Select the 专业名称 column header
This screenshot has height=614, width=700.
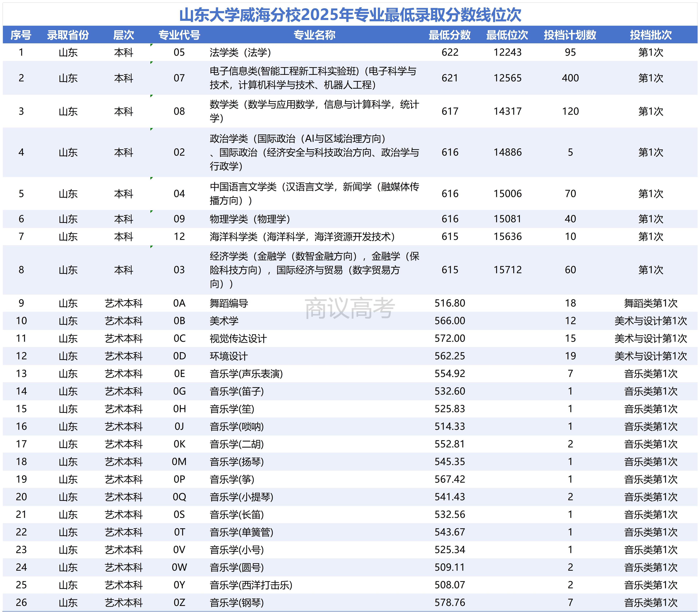coord(314,35)
